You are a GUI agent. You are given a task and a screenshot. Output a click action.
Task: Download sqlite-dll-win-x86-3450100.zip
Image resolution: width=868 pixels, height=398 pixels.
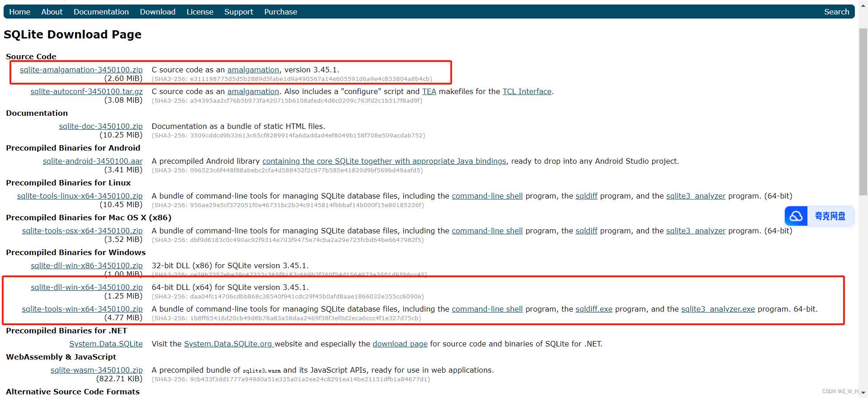click(87, 265)
